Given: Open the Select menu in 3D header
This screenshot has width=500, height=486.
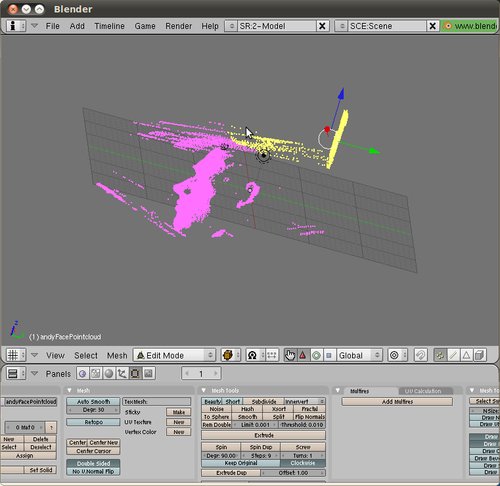Looking at the screenshot, I should (x=86, y=356).
